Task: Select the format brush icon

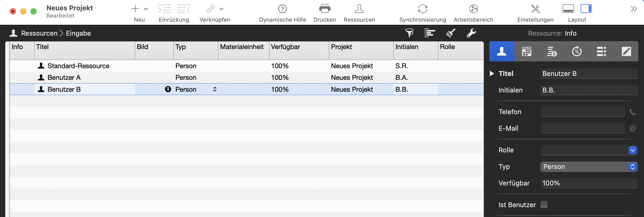Action: click(451, 33)
